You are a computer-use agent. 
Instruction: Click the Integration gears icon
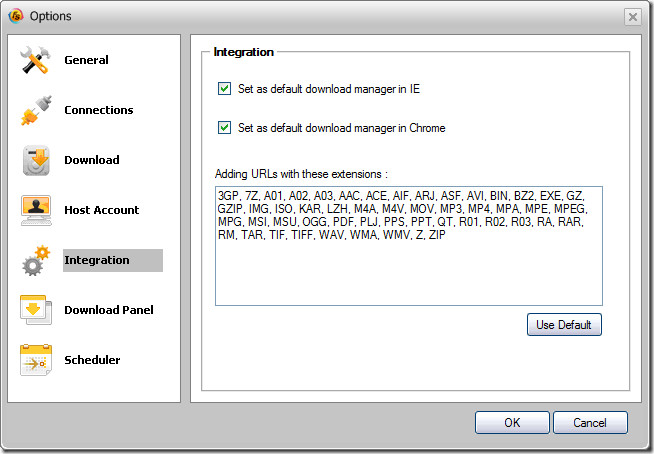tap(36, 260)
